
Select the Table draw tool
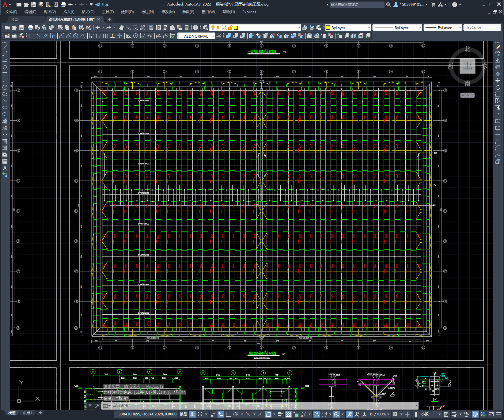point(5,161)
